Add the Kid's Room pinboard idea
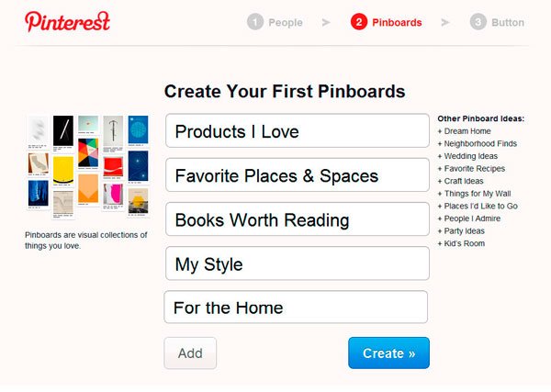 pyautogui.click(x=463, y=243)
